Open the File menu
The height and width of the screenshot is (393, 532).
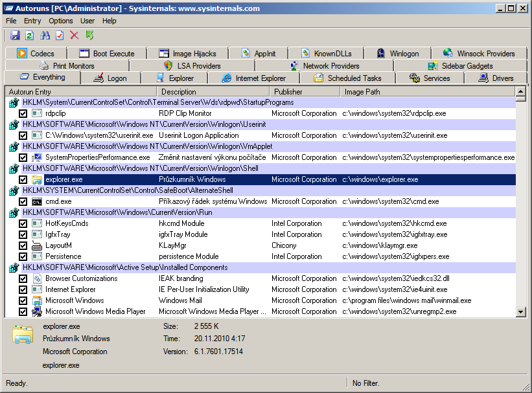[11, 21]
